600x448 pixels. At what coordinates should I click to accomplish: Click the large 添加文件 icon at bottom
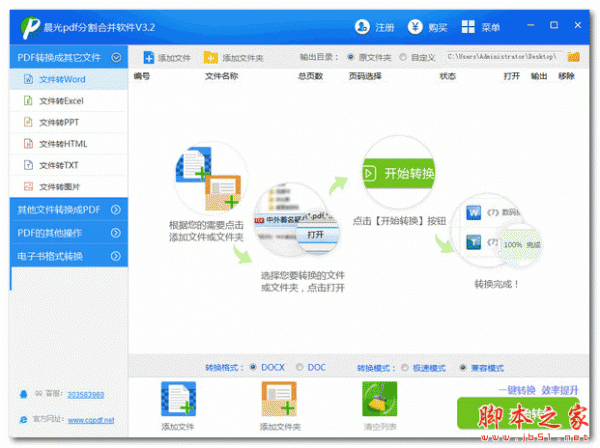[178, 399]
